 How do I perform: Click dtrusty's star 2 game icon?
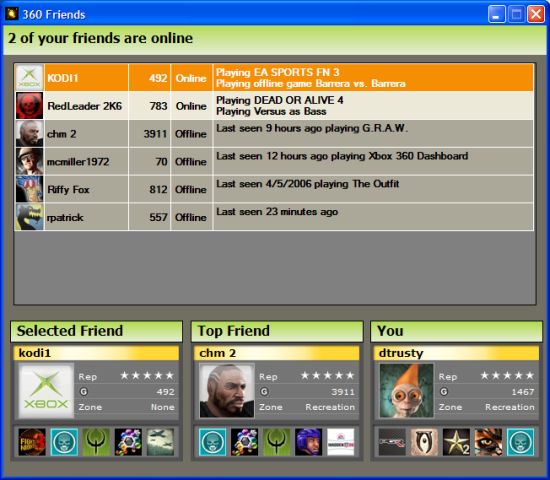click(x=456, y=442)
